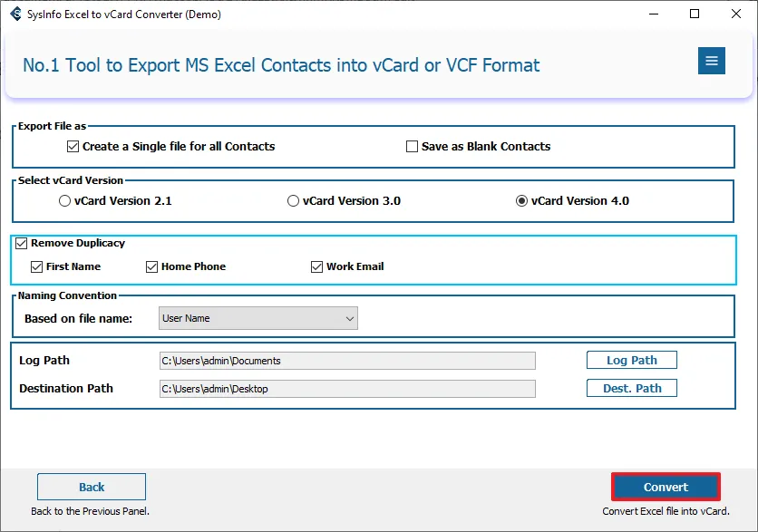Toggle Create a Single file for all Contacts
758x532 pixels.
[x=73, y=146]
